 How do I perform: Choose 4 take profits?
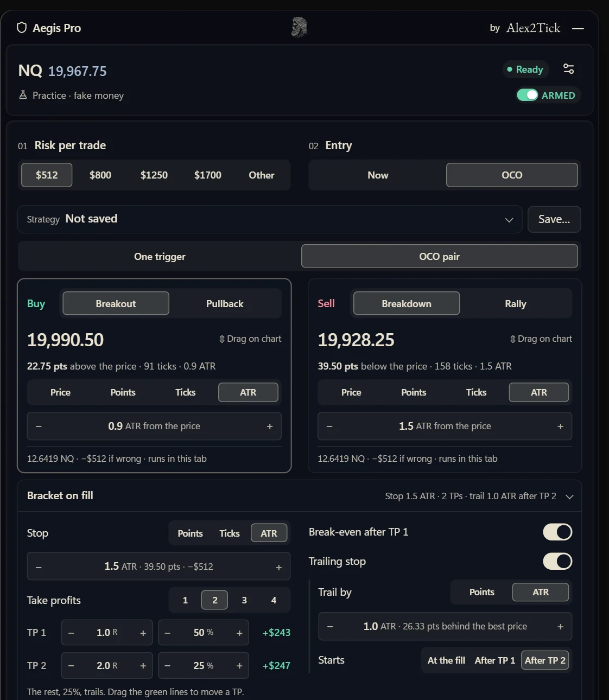pos(274,600)
